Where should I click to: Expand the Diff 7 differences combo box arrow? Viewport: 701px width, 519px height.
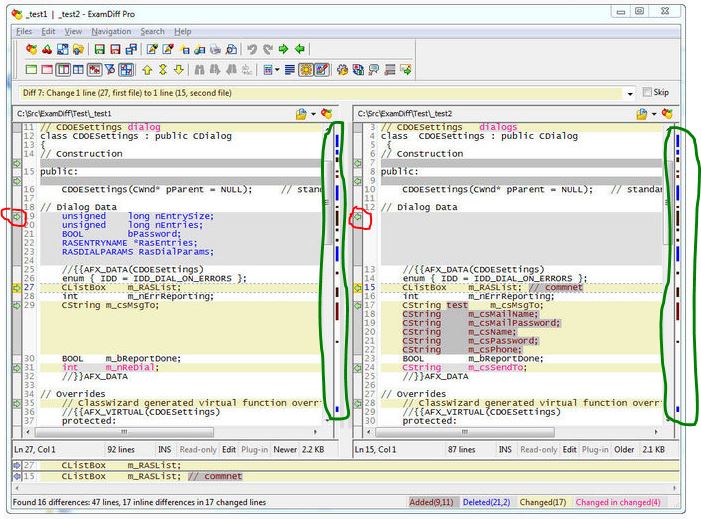(630, 93)
